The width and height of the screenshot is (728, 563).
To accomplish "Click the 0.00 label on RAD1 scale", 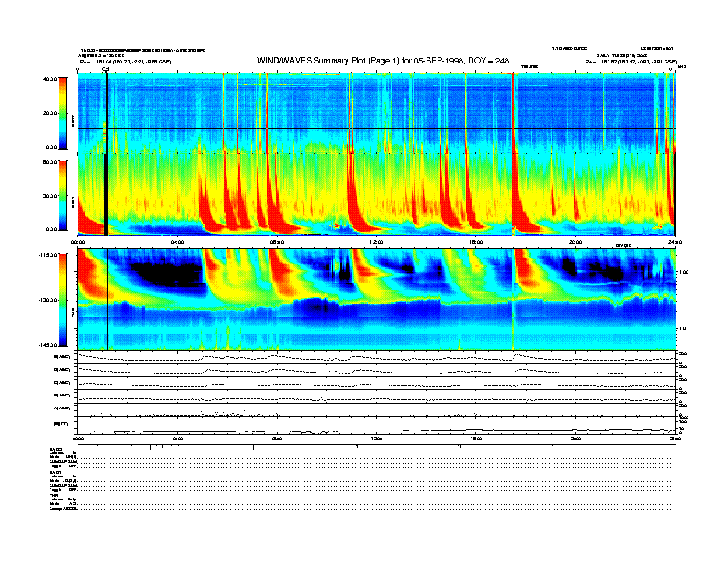I will [x=51, y=229].
